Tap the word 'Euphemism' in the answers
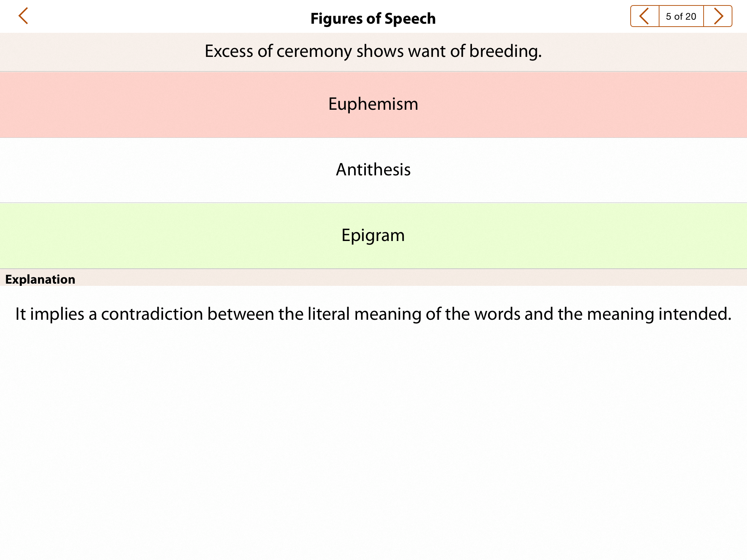The width and height of the screenshot is (747, 560). (x=373, y=105)
